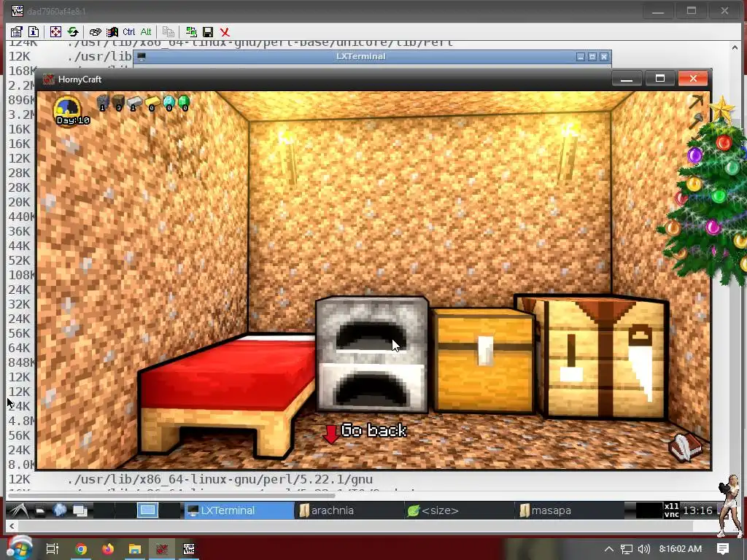Launch Chrome from Windows taskbar
Image resolution: width=747 pixels, height=560 pixels.
[x=81, y=549]
